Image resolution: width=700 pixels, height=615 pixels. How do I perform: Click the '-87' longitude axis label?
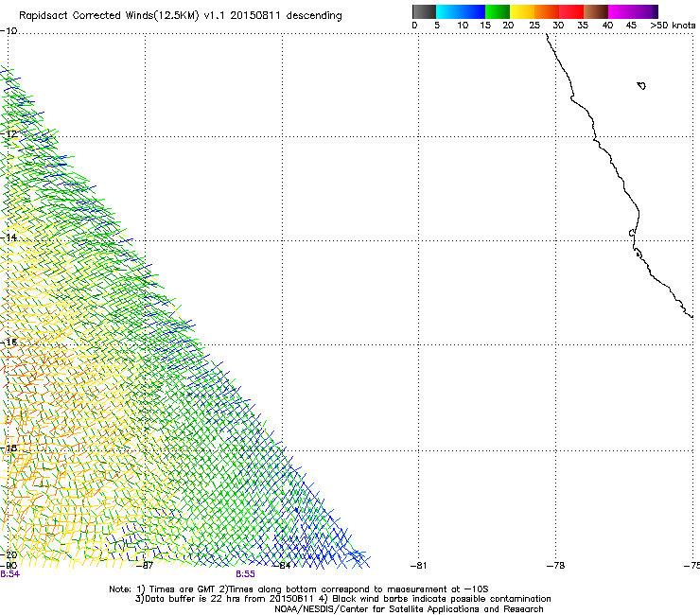coord(145,566)
